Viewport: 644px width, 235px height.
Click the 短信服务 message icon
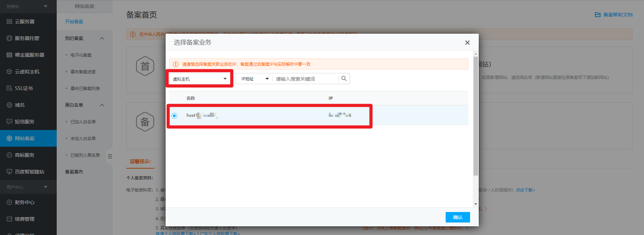pos(9,122)
